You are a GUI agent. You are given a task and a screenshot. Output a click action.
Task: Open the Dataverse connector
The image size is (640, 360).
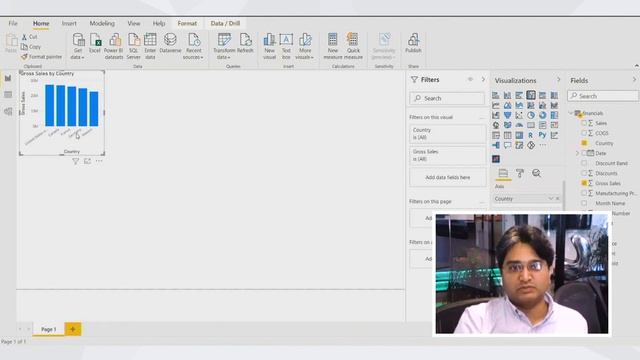[170, 43]
